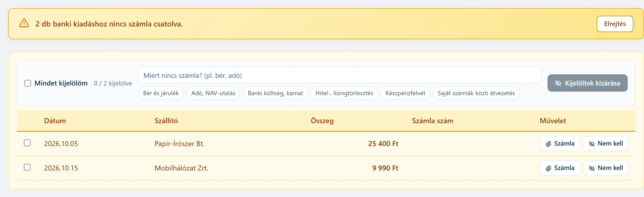Image resolution: width=644 pixels, height=197 pixels.
Task: Tick the Mindet kijelölöm checkbox
Action: (x=28, y=83)
